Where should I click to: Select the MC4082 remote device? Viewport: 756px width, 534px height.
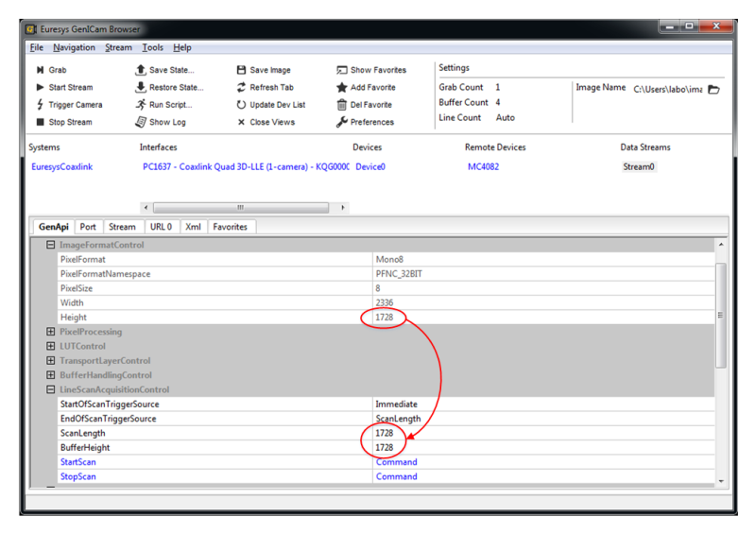pos(483,167)
